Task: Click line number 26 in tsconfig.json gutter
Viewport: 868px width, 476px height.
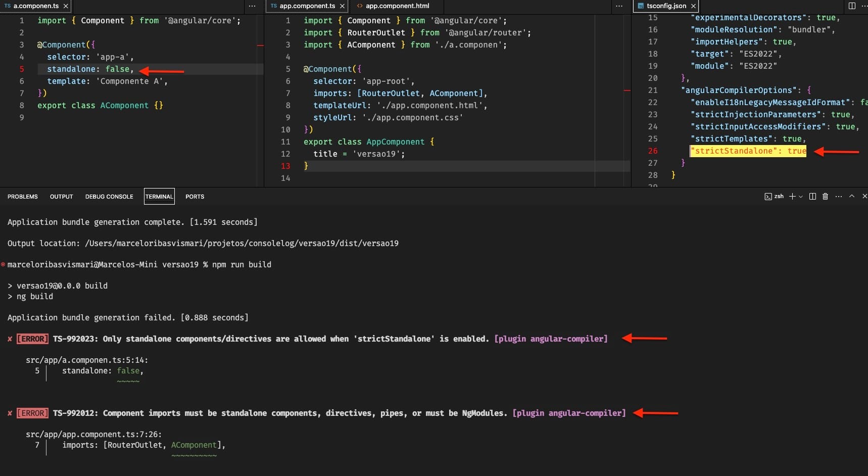Action: tap(653, 151)
